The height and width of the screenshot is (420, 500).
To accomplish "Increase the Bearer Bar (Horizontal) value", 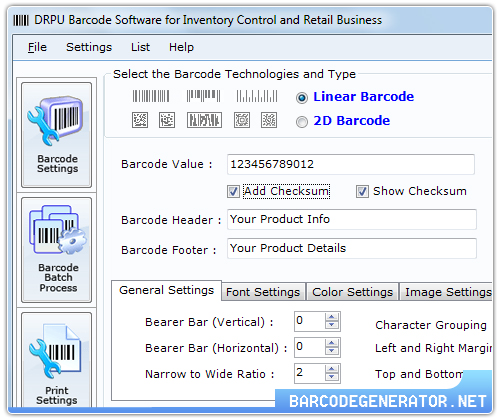I will (332, 343).
